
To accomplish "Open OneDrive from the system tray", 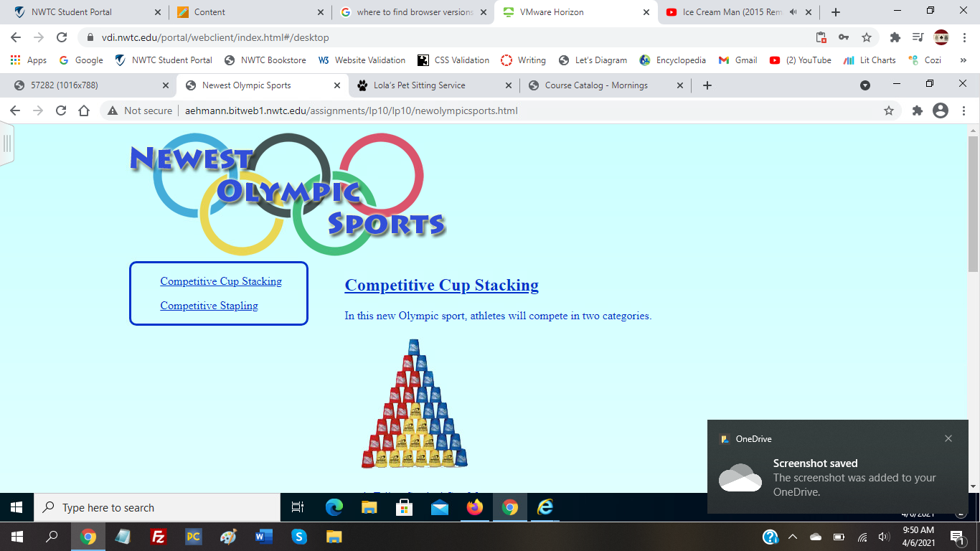I will (815, 536).
